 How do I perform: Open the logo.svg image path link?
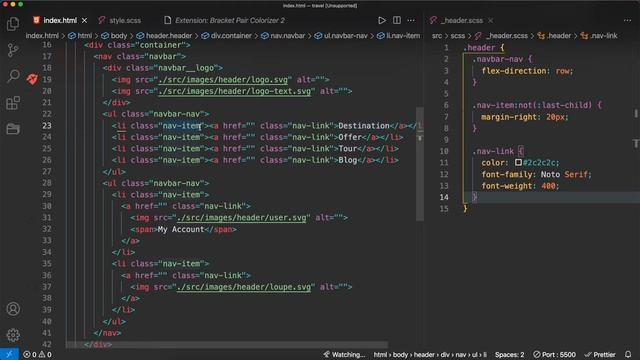[223, 80]
